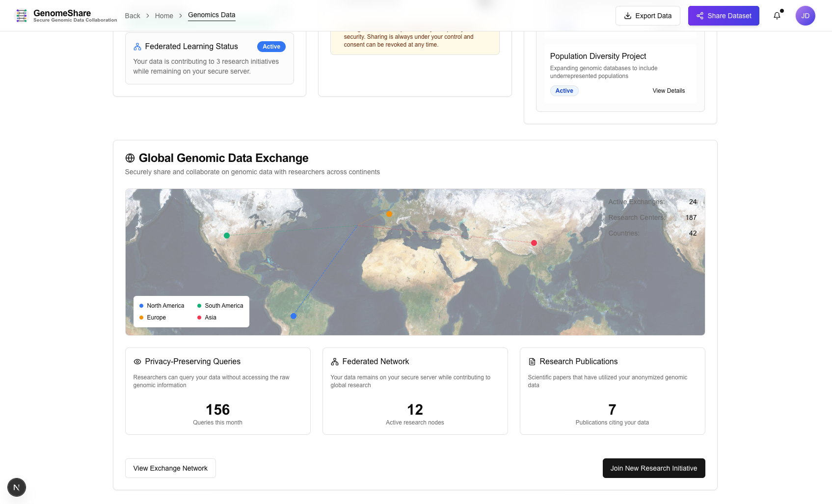Screen dimensions: 832x504
Task: Click the View Exchange Network button
Action: coord(170,468)
